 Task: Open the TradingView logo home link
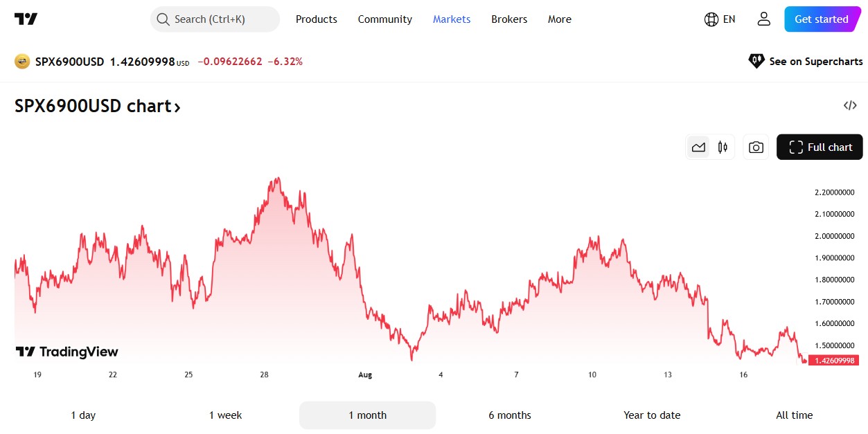click(x=26, y=19)
